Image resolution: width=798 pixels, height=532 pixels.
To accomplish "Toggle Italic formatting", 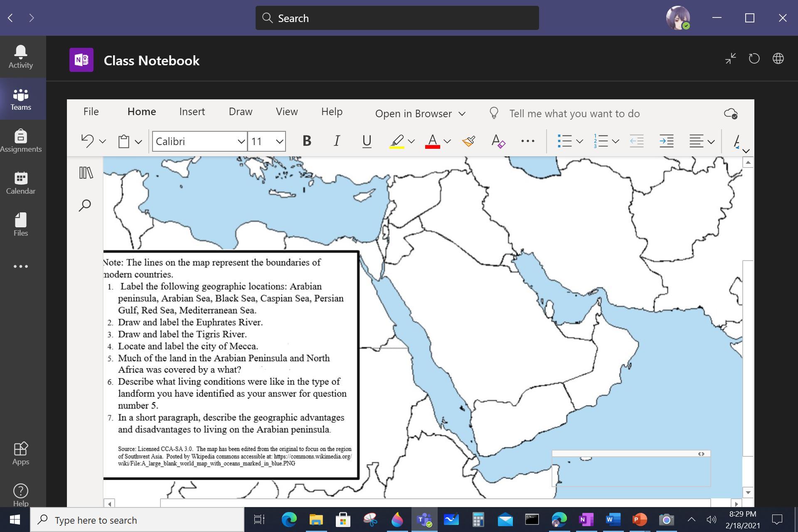I will point(337,141).
